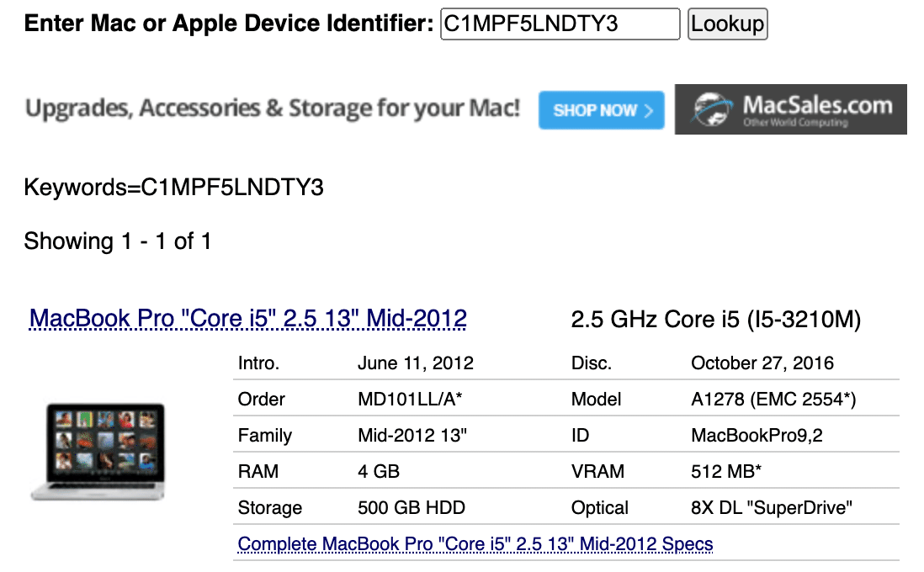
Task: Click the "RAM" row label
Action: pos(258,471)
